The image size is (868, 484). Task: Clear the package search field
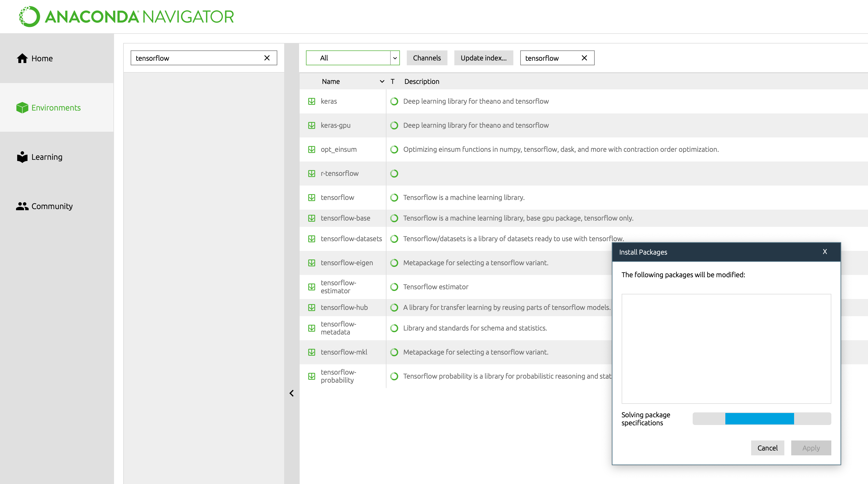(584, 58)
